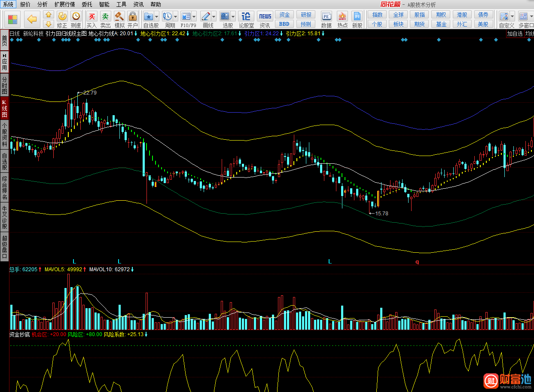Expand the 选股 dropdown arrow
The width and height of the screenshot is (534, 392).
pos(233,17)
